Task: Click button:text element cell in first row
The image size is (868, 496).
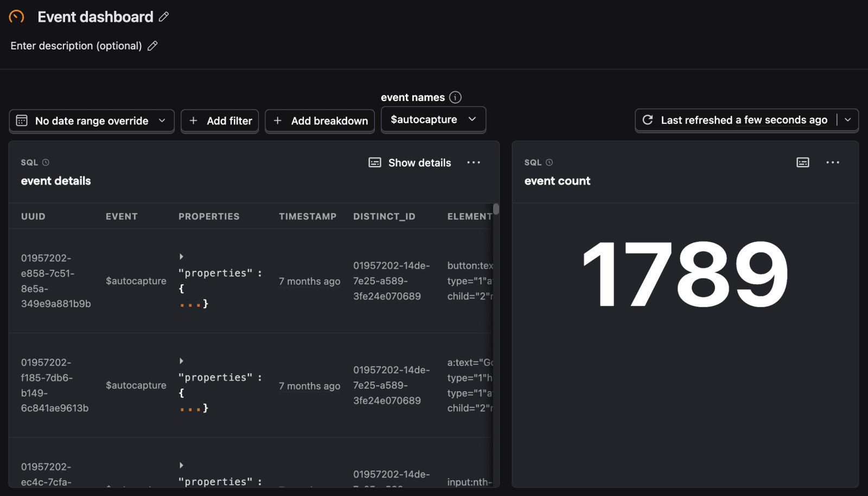Action: tap(470, 281)
